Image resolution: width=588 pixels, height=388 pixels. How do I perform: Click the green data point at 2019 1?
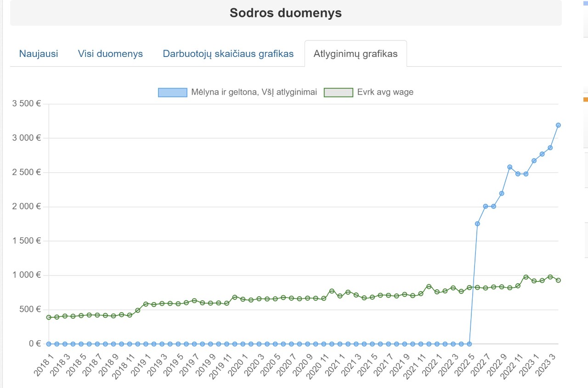146,304
